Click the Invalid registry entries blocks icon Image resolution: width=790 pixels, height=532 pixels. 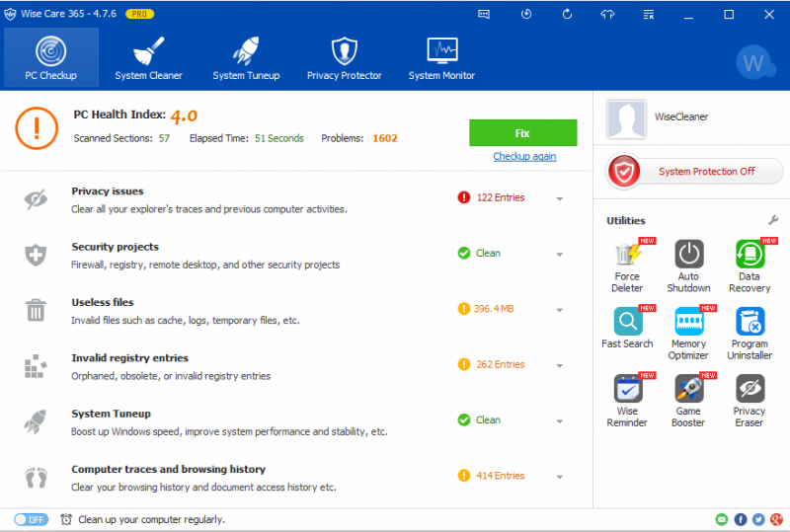coord(36,366)
